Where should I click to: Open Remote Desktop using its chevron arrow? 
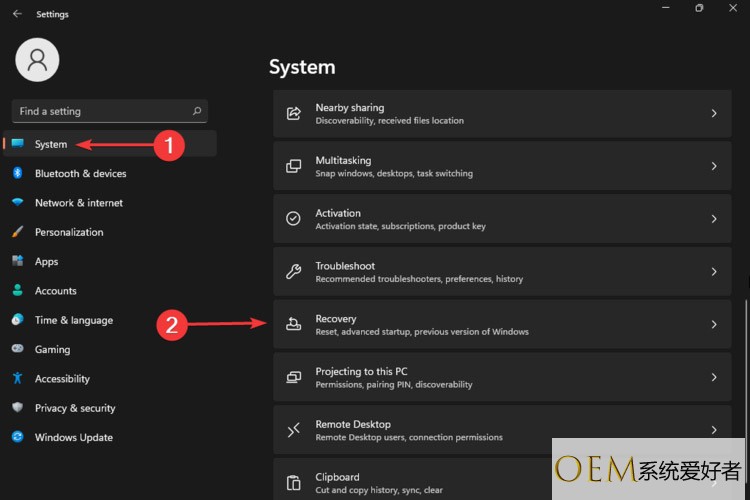pyautogui.click(x=713, y=430)
